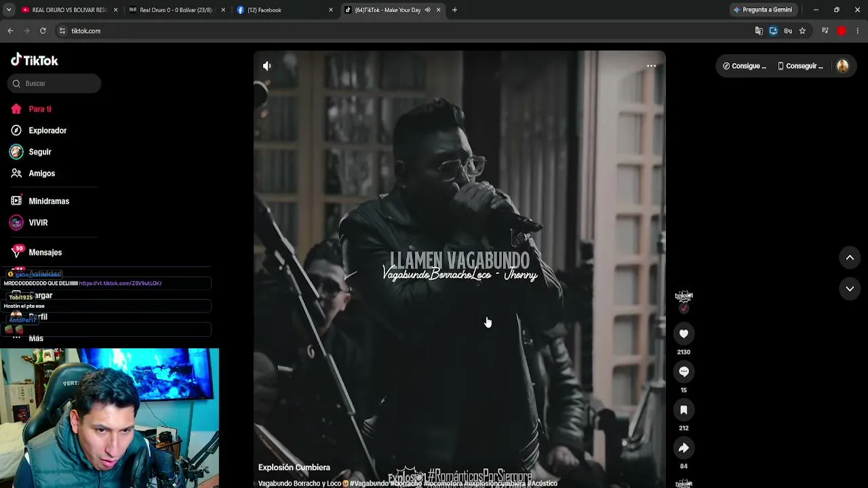Mute the video with the speaker icon
This screenshot has height=488, width=868.
[x=267, y=66]
